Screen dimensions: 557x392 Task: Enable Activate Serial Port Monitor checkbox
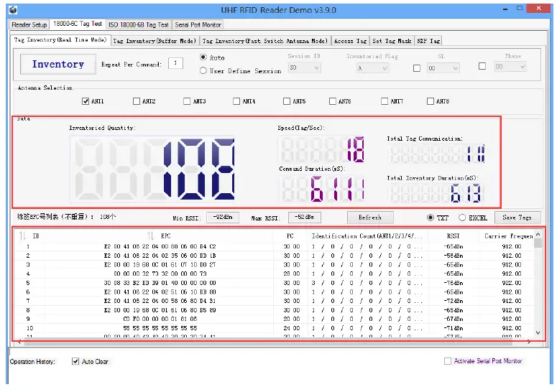click(x=448, y=361)
